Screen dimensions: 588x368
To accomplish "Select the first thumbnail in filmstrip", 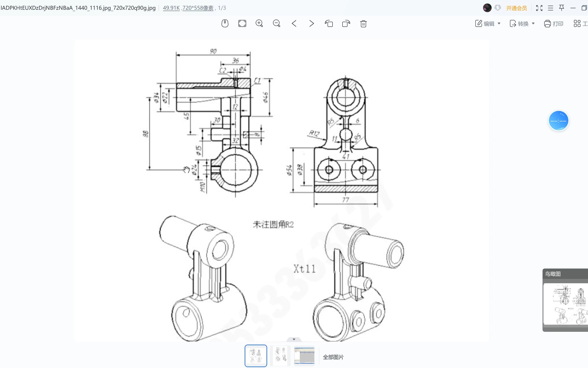I will [x=256, y=356].
